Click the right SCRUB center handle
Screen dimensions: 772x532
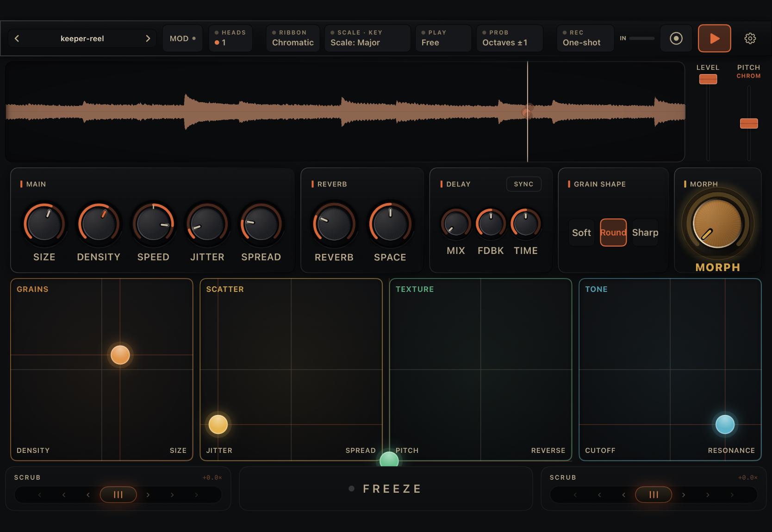tap(654, 495)
